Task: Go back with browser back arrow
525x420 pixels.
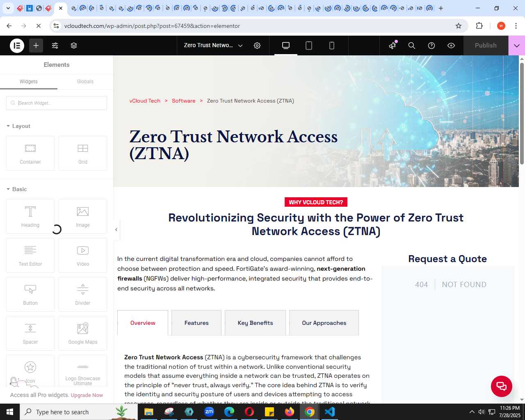Action: point(9,26)
